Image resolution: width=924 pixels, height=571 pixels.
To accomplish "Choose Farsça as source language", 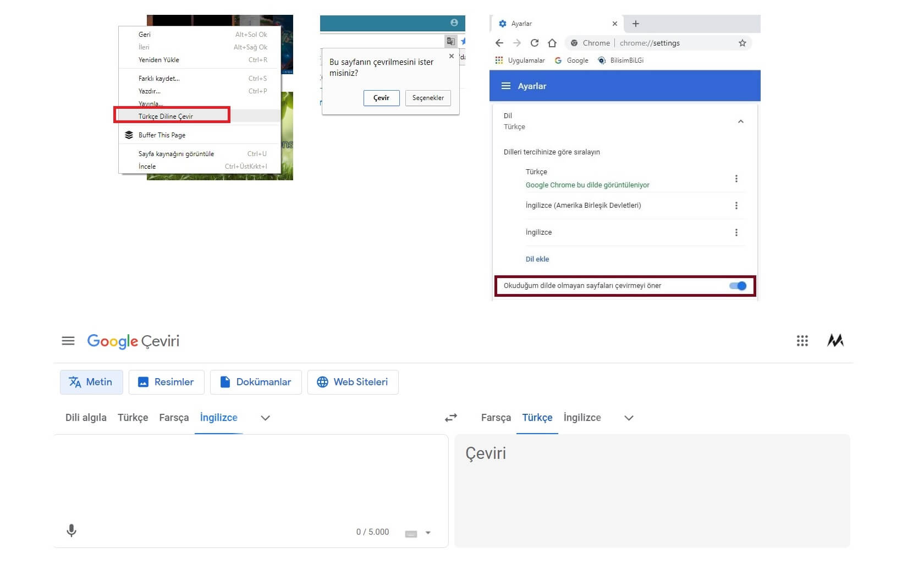I will click(174, 418).
